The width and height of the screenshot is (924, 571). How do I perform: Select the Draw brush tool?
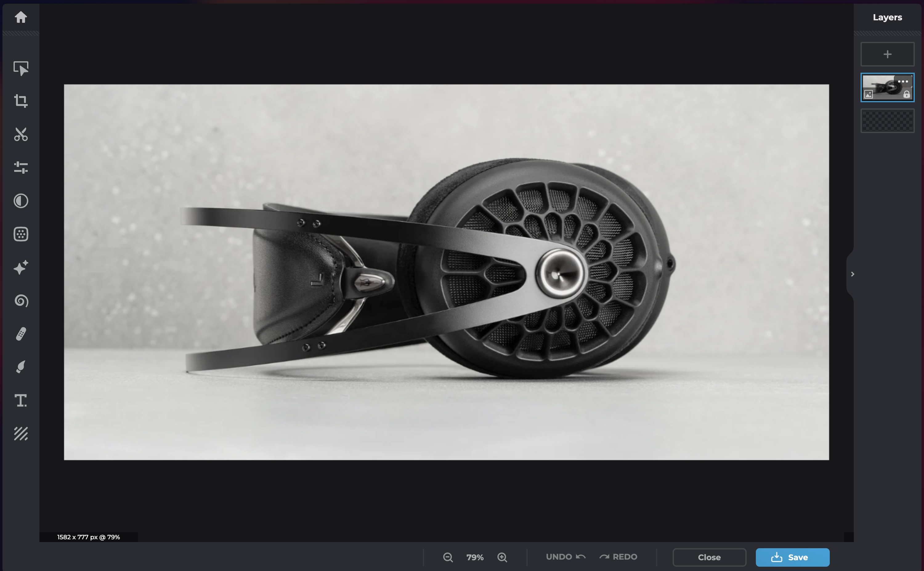tap(21, 367)
